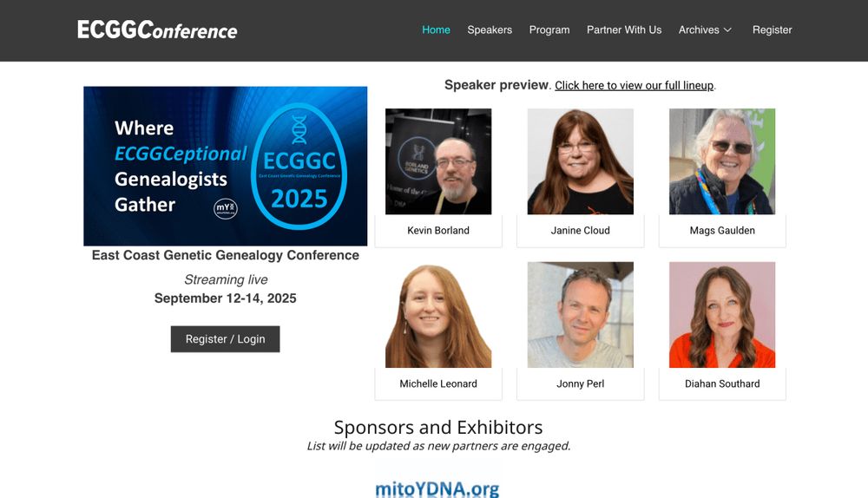Click the Where ECGGCeptional Genealogists Gather banner
This screenshot has width=868, height=498.
coord(226,166)
